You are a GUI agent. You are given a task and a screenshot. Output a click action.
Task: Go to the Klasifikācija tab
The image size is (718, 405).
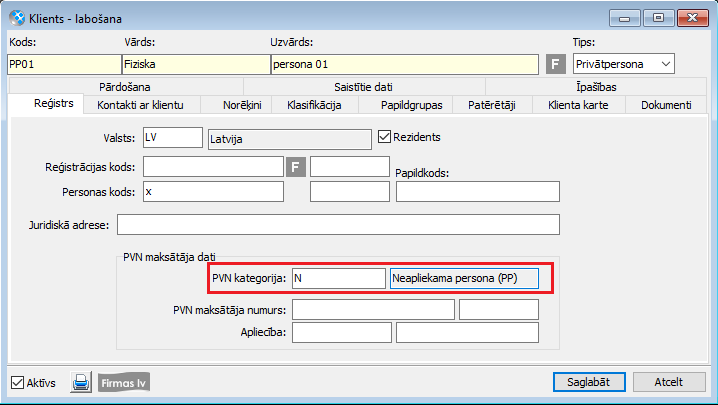coord(314,105)
